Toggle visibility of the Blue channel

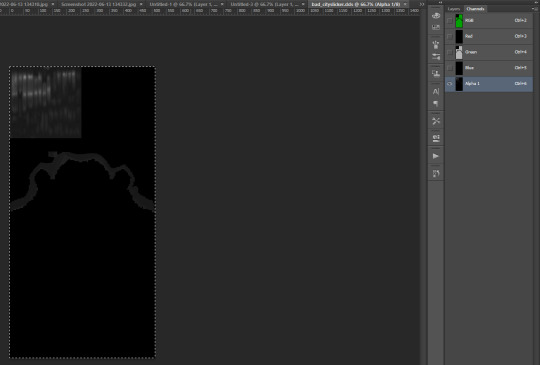coord(450,68)
